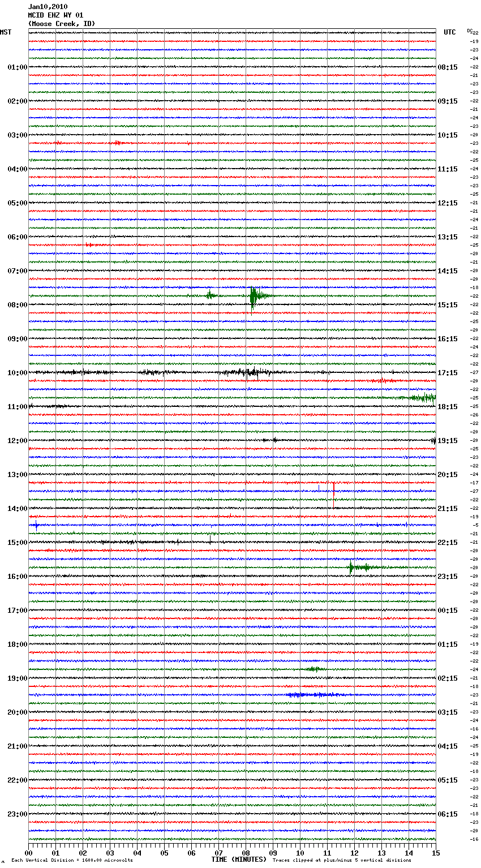The width and height of the screenshot is (481, 868).
Task: Click the large green seismic burst near minute 8
Action: tap(253, 296)
